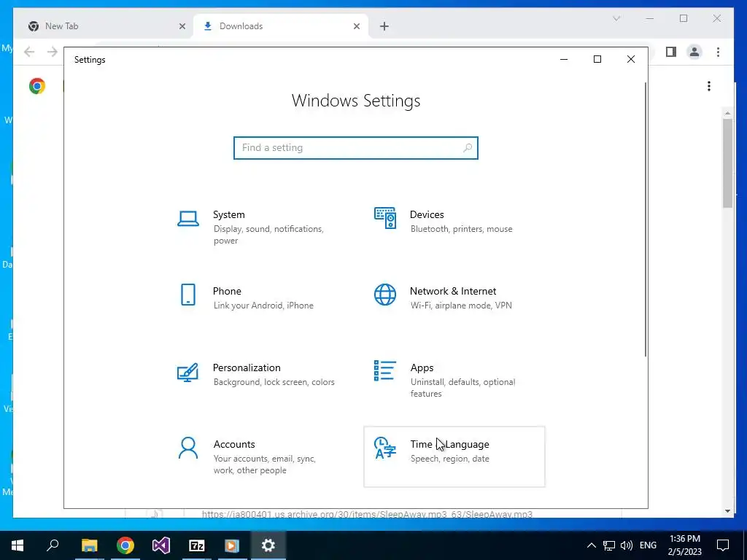This screenshot has height=560, width=747.
Task: Click the search magnifier in Find a setting
Action: [x=468, y=147]
